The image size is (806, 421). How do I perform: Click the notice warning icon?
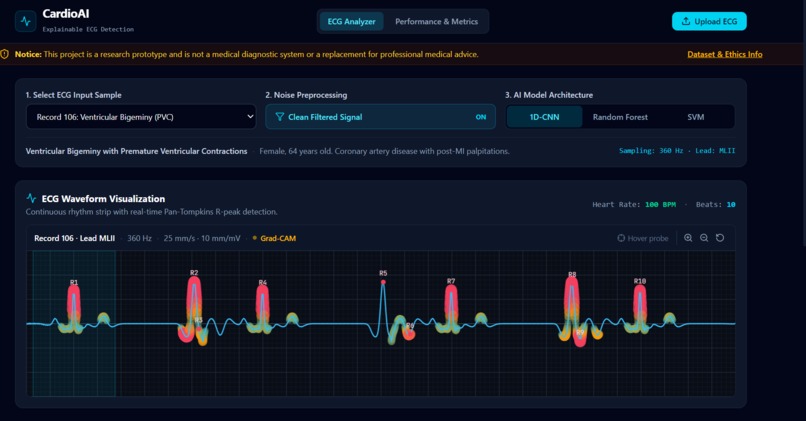coord(5,54)
